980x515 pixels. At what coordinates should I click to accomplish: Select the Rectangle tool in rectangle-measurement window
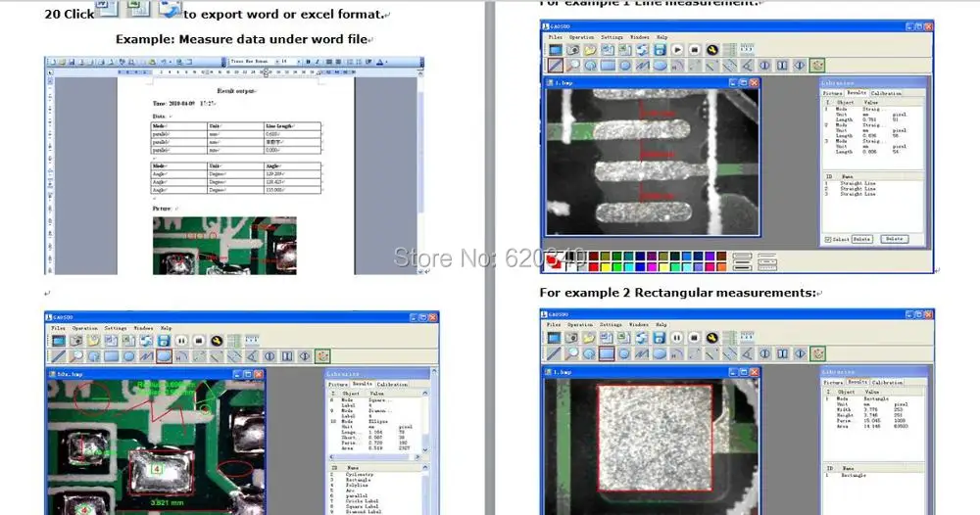607,353
